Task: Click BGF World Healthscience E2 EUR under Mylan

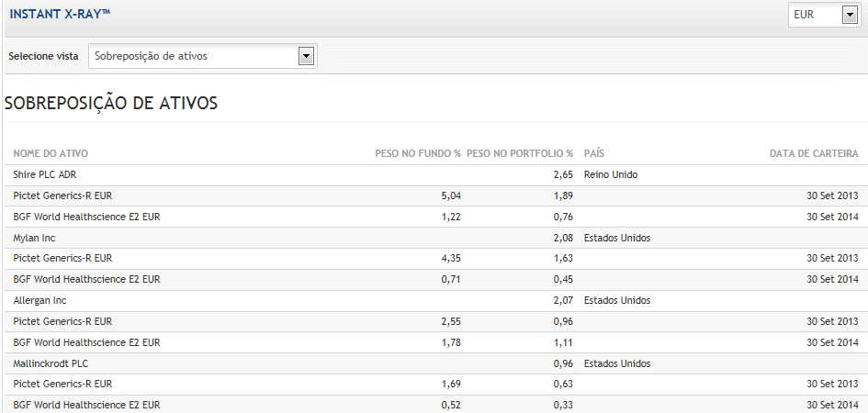Action: (x=86, y=279)
